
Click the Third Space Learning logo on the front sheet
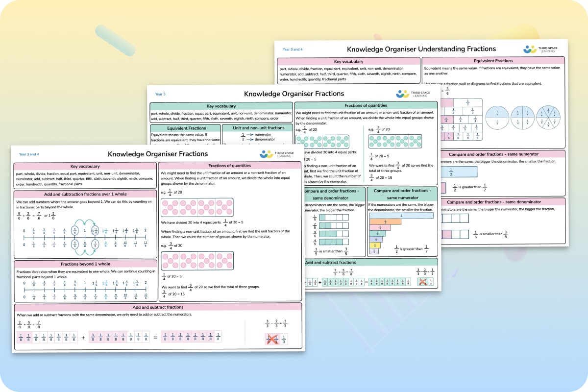tap(277, 154)
